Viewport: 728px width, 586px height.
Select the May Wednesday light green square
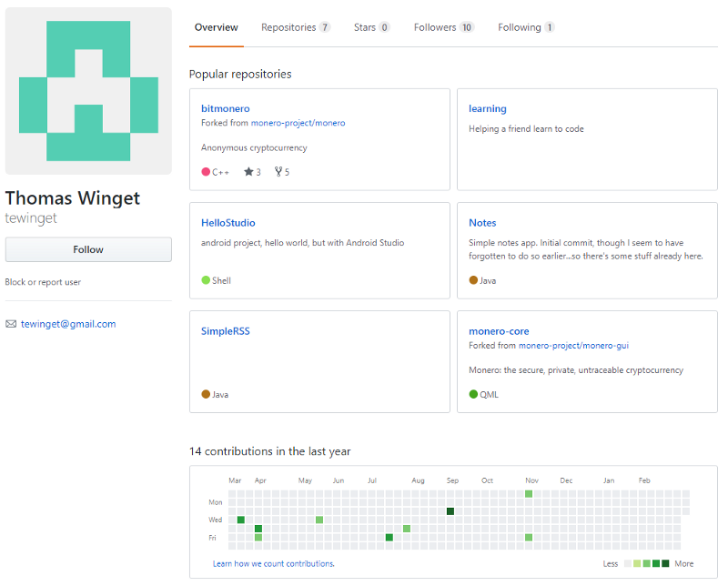[x=319, y=520]
